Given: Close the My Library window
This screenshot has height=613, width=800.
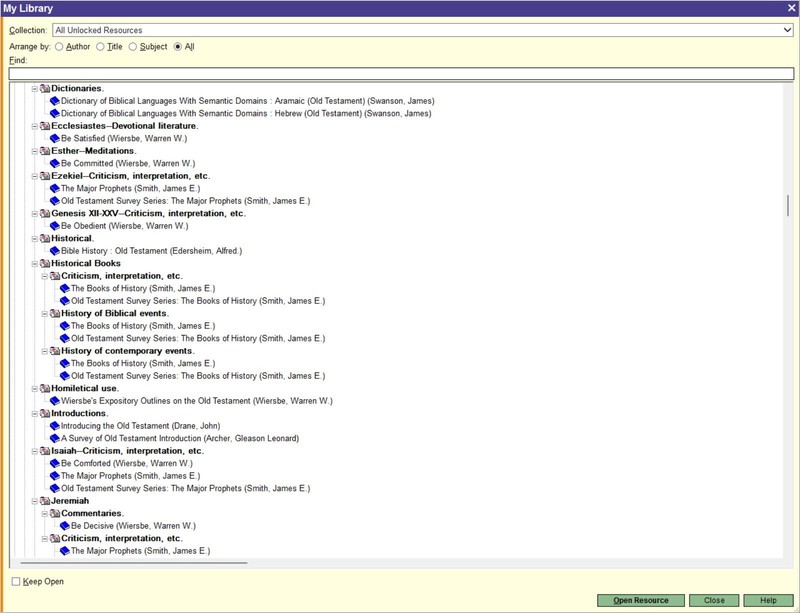Looking at the screenshot, I should 791,8.
